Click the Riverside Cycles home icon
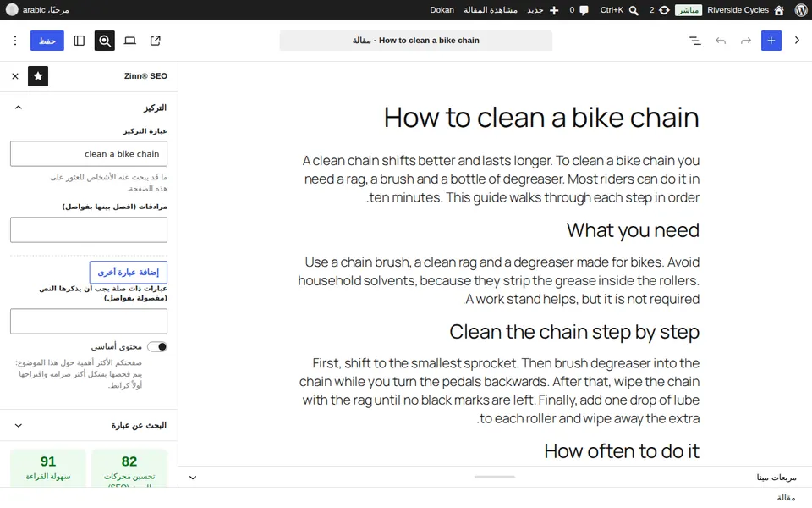 [779, 10]
